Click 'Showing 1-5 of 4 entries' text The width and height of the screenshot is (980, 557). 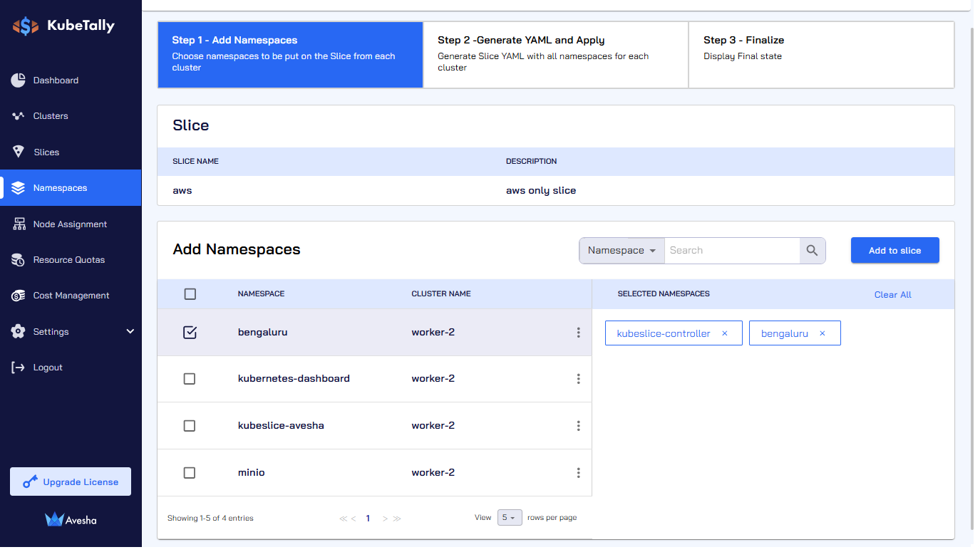point(210,519)
